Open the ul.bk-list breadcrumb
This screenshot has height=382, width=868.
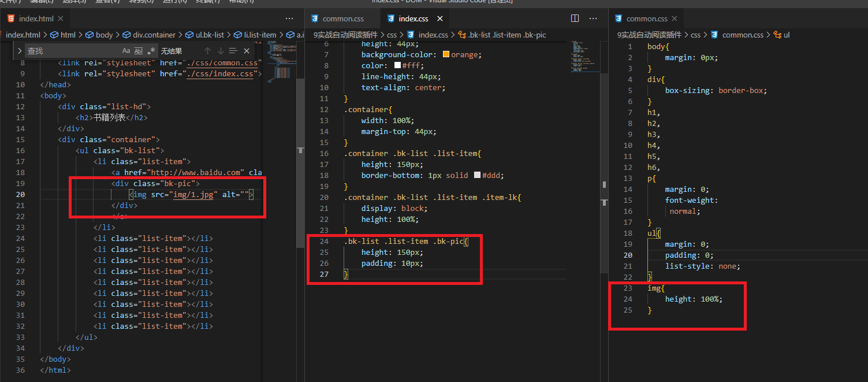tap(204, 35)
